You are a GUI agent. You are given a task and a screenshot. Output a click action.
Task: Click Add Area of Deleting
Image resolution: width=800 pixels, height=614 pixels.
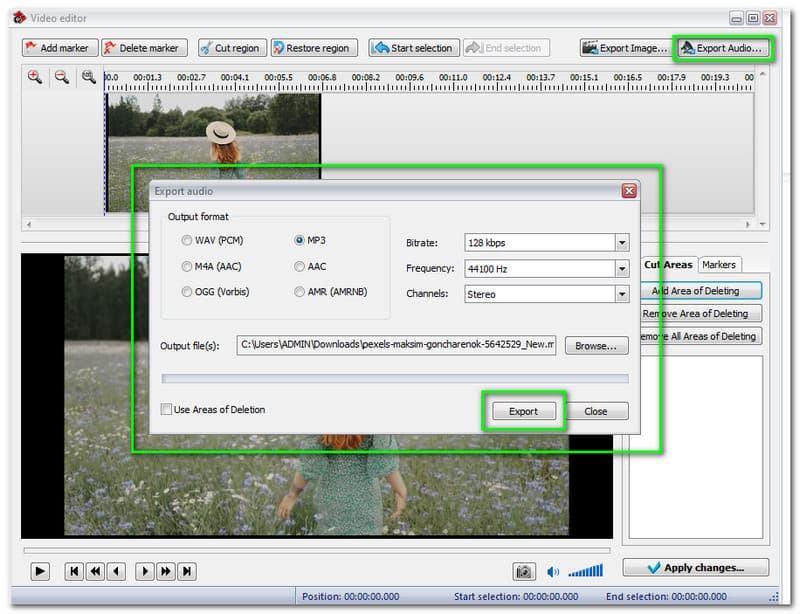point(701,291)
